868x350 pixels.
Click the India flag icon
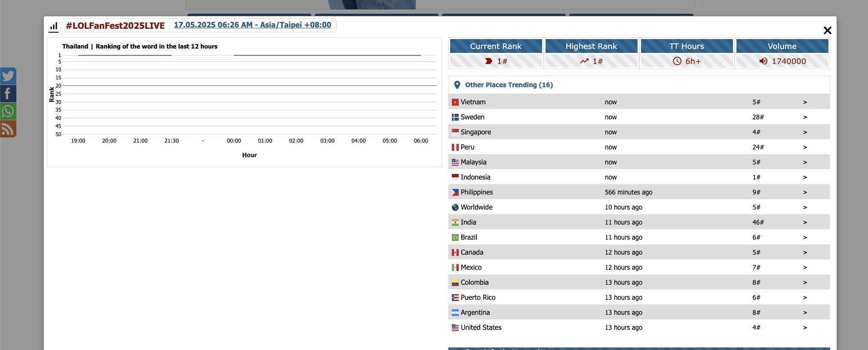455,222
